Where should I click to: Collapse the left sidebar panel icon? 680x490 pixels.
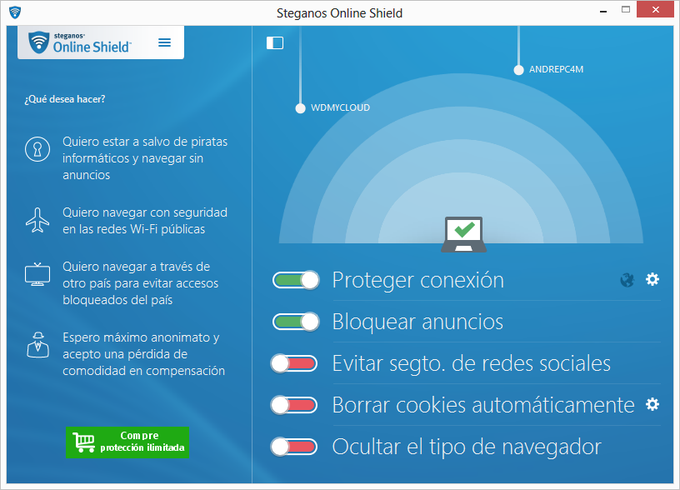pos(275,43)
